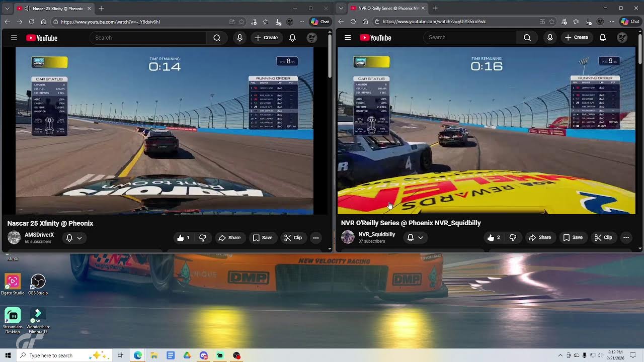644x362 pixels.
Task: Open tab search chevron in left browser
Action: [x=8, y=9]
